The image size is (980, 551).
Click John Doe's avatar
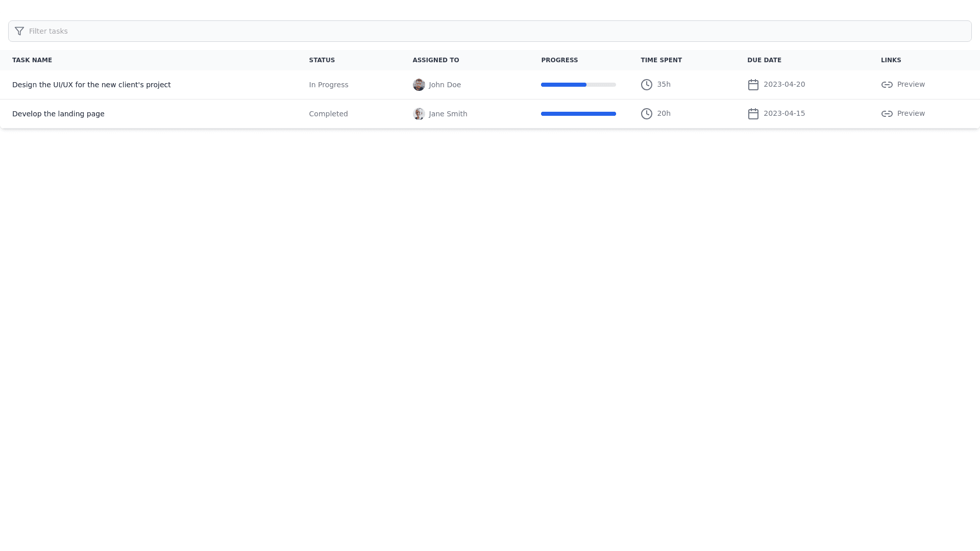pyautogui.click(x=419, y=85)
